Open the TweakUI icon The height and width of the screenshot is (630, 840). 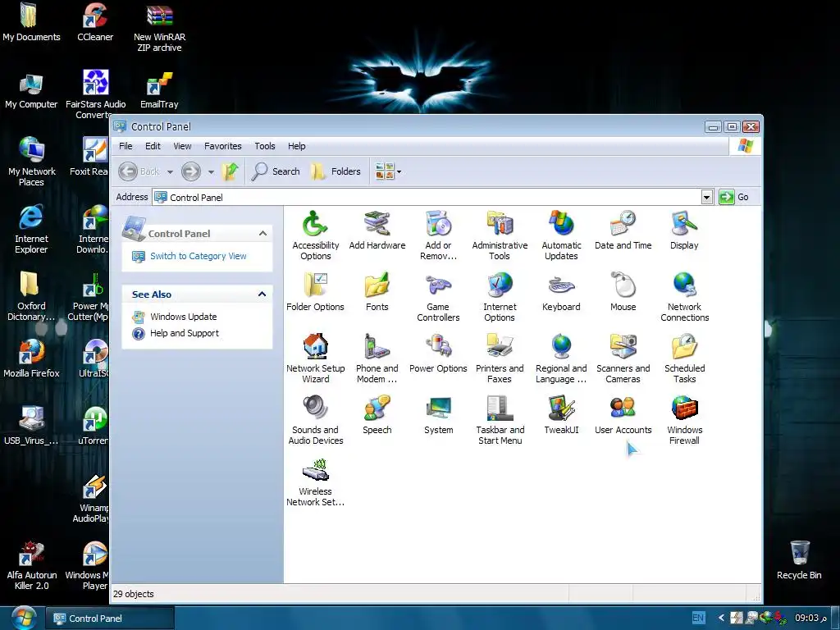pos(561,415)
